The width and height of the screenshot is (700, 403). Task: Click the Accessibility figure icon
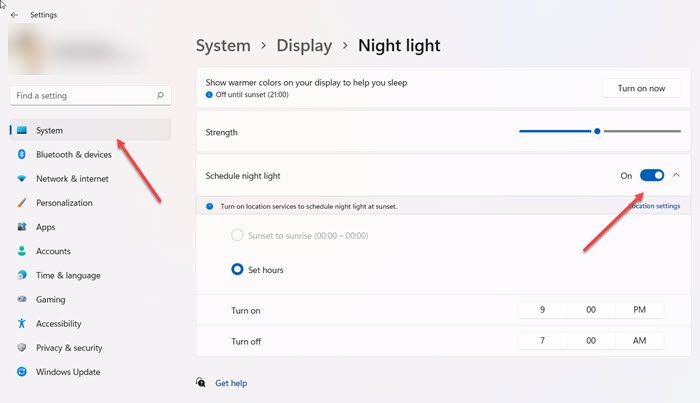(x=22, y=323)
